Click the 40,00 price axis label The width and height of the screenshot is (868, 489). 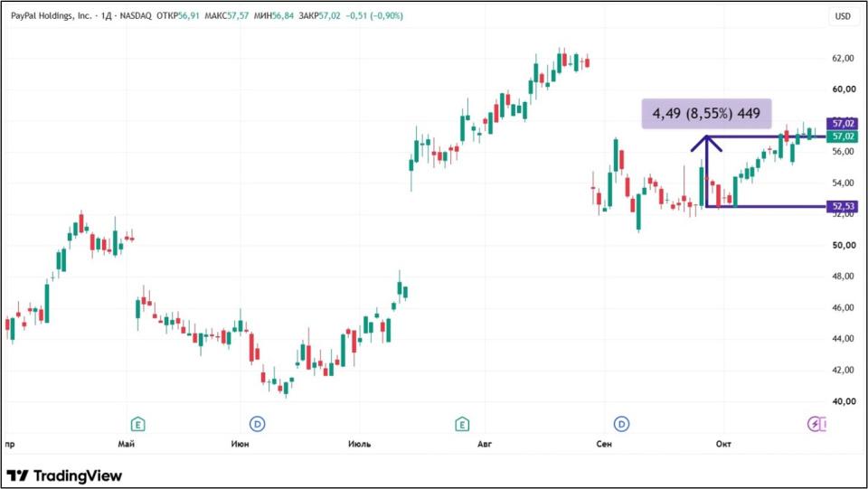(843, 401)
